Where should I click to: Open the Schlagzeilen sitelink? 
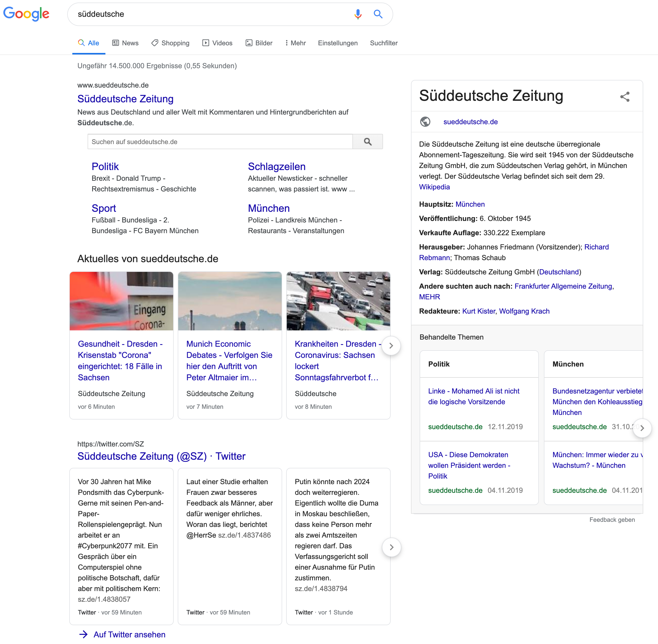coord(276,166)
